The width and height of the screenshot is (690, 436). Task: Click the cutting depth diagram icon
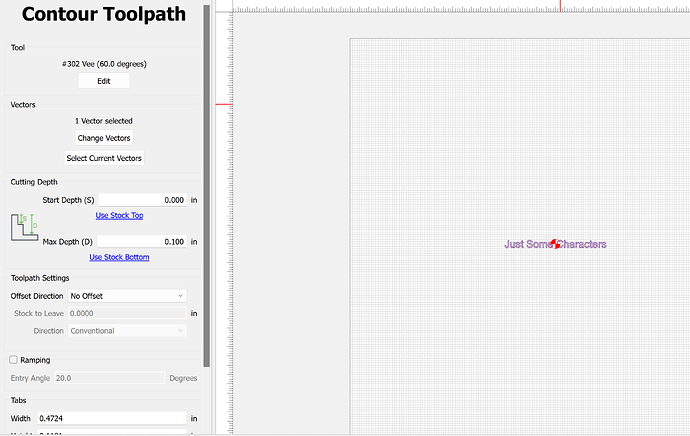pyautogui.click(x=24, y=227)
